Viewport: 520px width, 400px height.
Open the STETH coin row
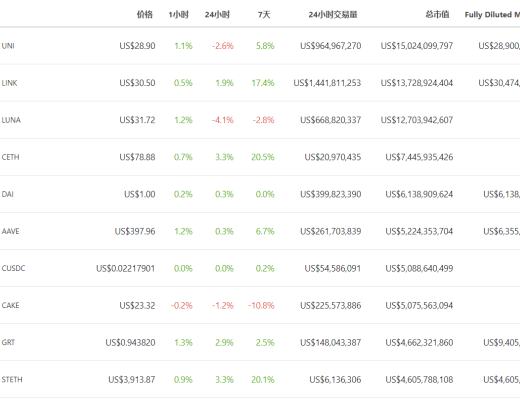[x=260, y=379]
